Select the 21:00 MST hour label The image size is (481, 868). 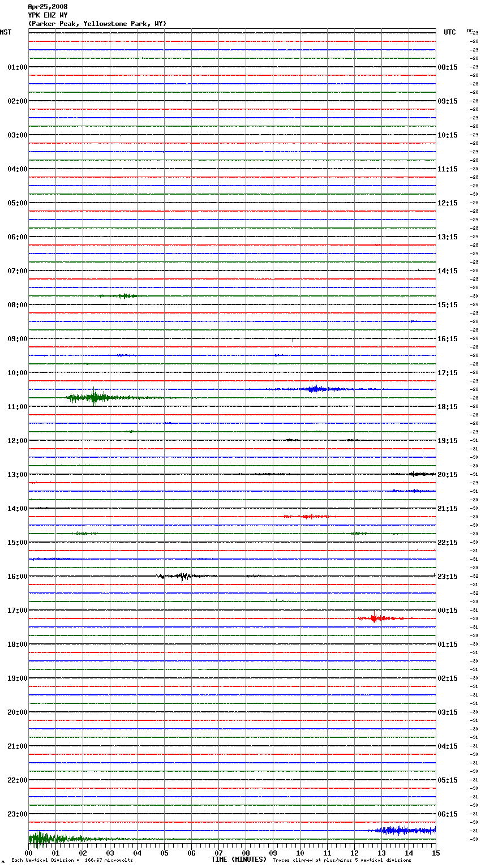tap(18, 746)
